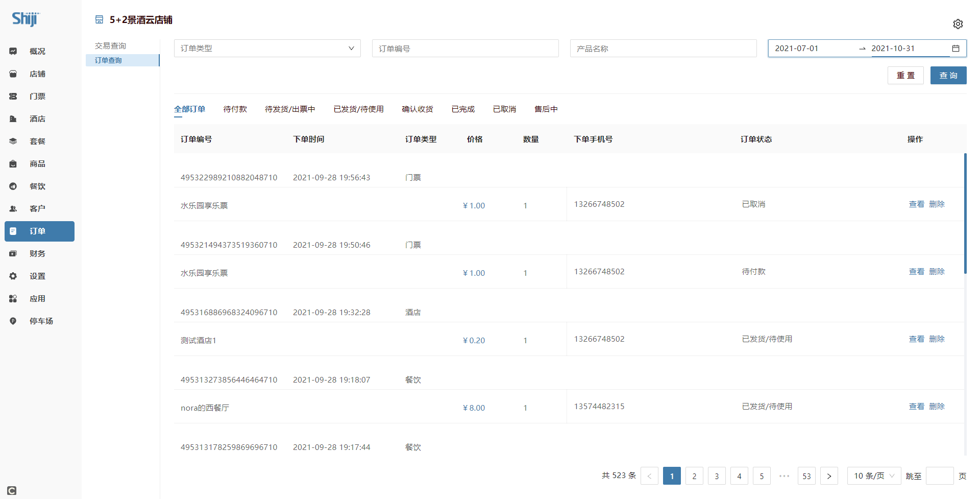Click the next page arrow
Viewport: 980px width, 499px height.
click(x=829, y=476)
